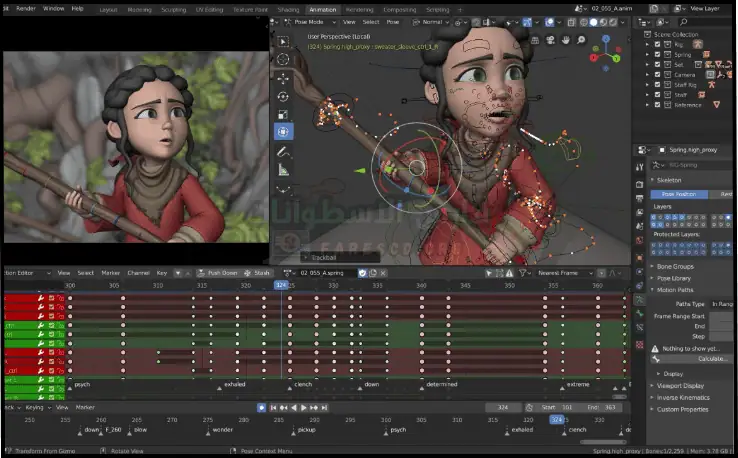Image resolution: width=738 pixels, height=458 pixels.
Task: Activate the Cursor tool in viewport toolbar
Action: click(x=283, y=59)
